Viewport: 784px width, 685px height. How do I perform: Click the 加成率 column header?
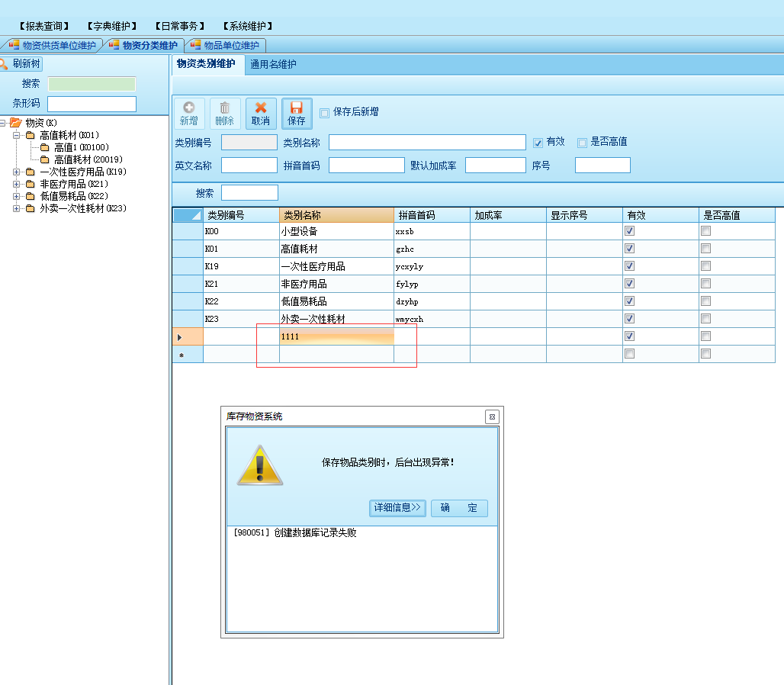508,215
